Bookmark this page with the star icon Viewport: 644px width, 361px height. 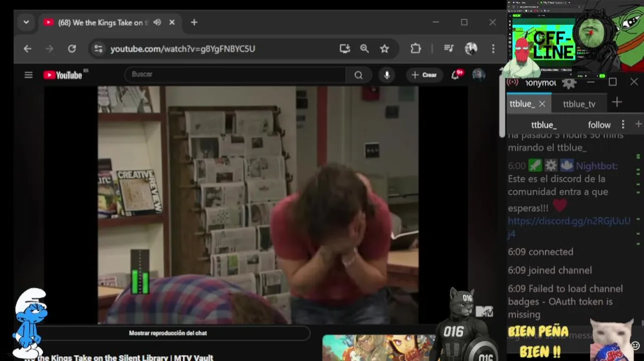pyautogui.click(x=384, y=49)
